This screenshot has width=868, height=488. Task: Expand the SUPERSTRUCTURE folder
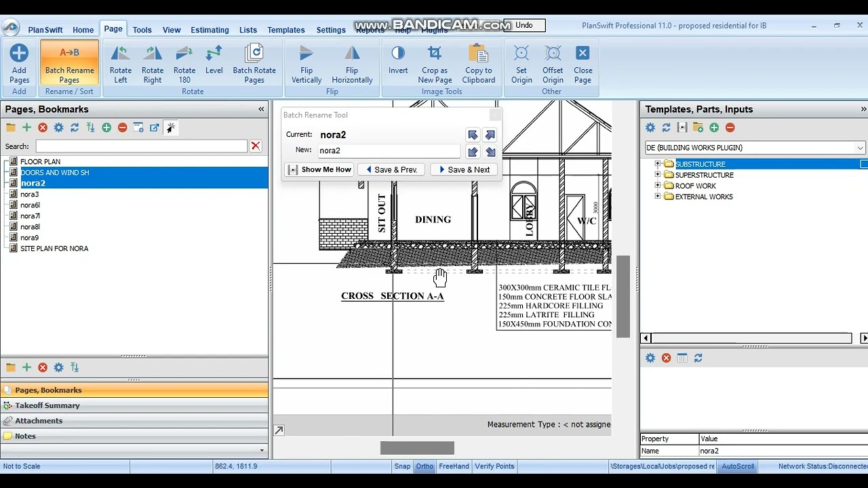pyautogui.click(x=657, y=175)
